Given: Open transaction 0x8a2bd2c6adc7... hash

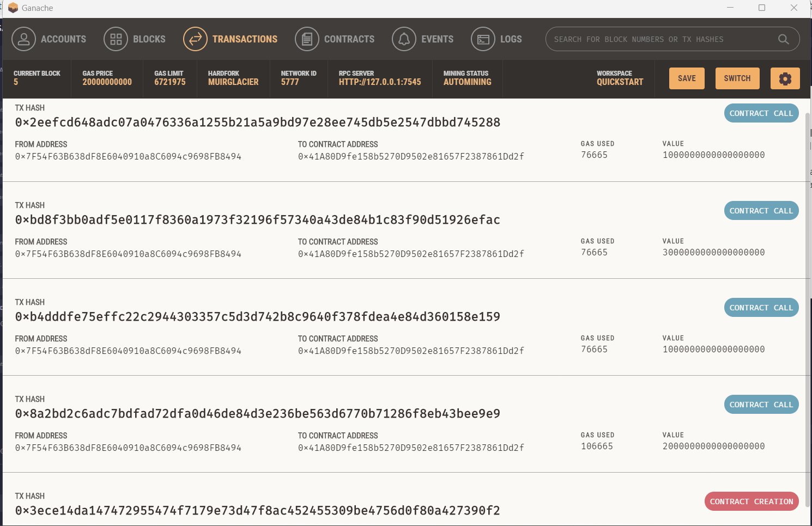Looking at the screenshot, I should (258, 414).
